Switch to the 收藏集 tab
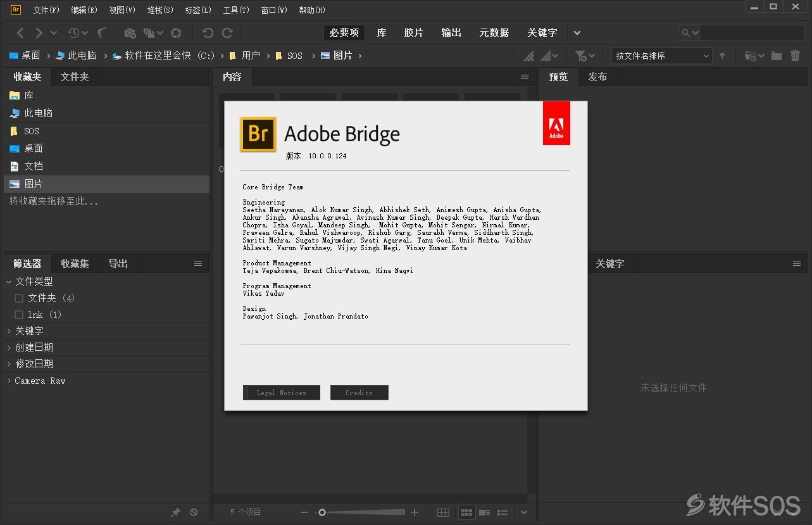This screenshot has height=525, width=812. coord(75,263)
